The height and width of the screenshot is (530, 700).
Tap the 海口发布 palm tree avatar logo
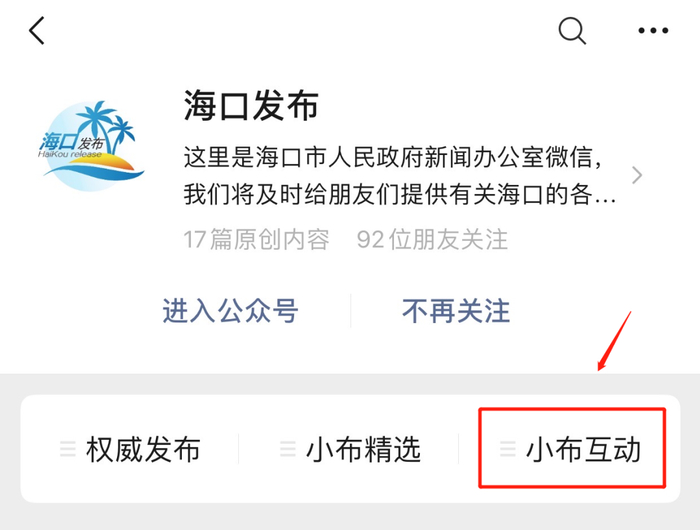(x=91, y=146)
